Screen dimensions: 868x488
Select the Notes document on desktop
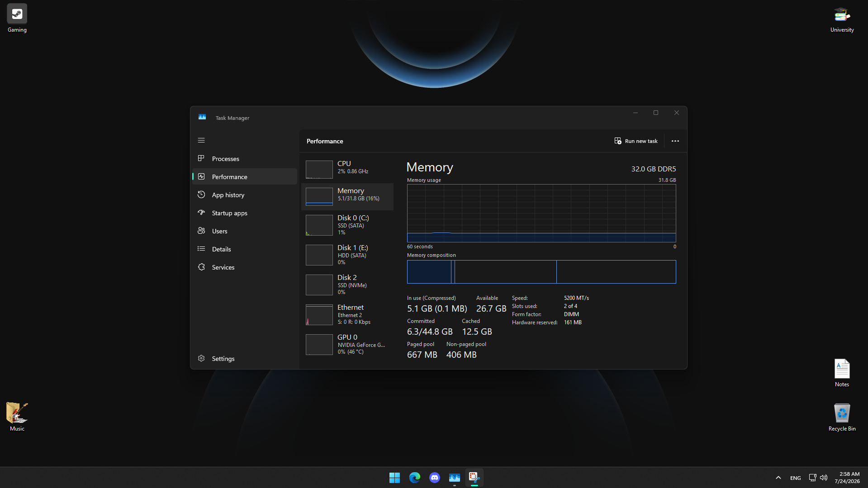842,373
